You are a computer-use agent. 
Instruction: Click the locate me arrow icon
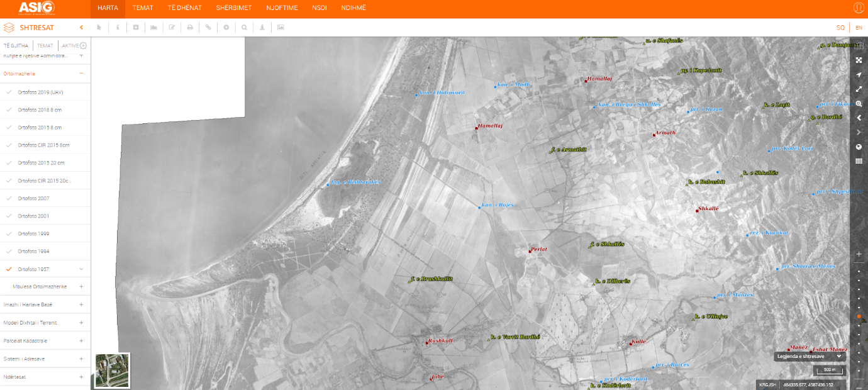pyautogui.click(x=859, y=75)
